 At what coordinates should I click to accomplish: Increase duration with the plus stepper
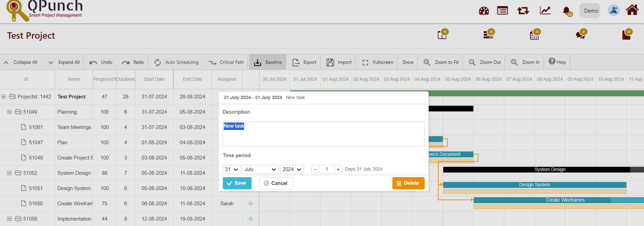[338, 169]
